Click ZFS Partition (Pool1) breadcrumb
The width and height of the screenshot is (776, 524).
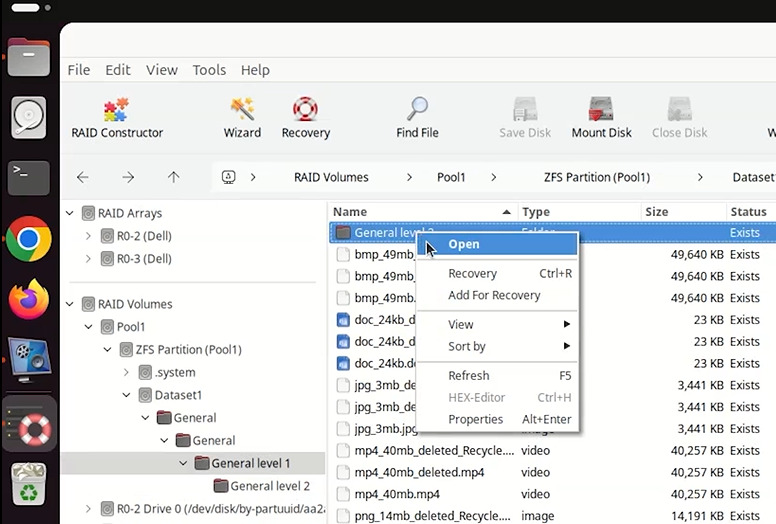[x=597, y=177]
